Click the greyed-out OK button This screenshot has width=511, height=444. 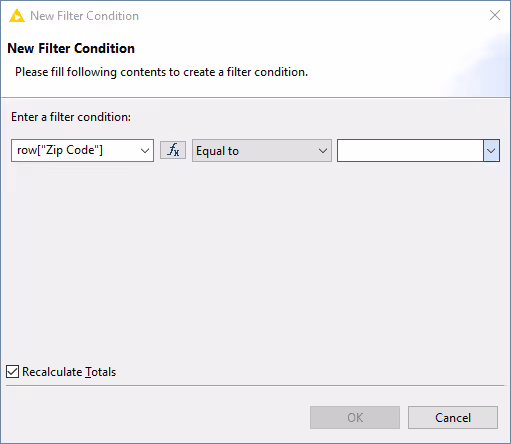click(x=355, y=417)
